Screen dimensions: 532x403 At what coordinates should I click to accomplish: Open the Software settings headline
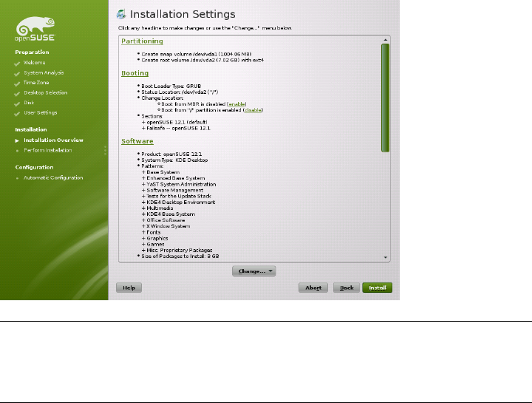point(137,141)
